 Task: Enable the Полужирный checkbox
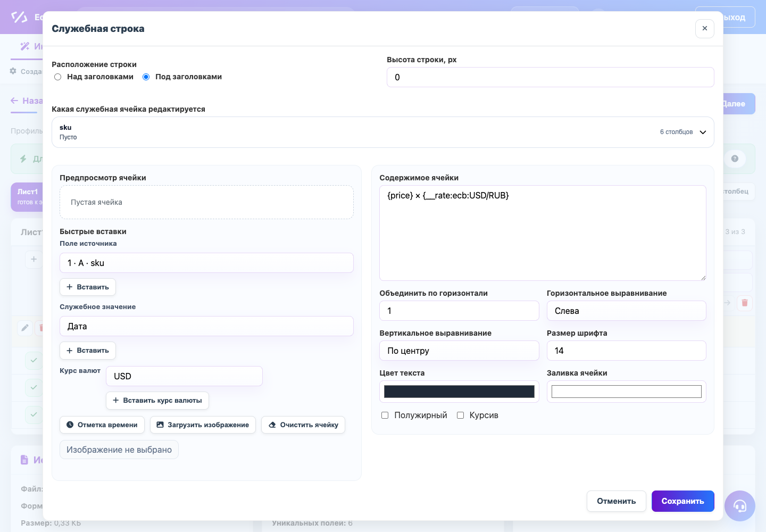tap(385, 415)
